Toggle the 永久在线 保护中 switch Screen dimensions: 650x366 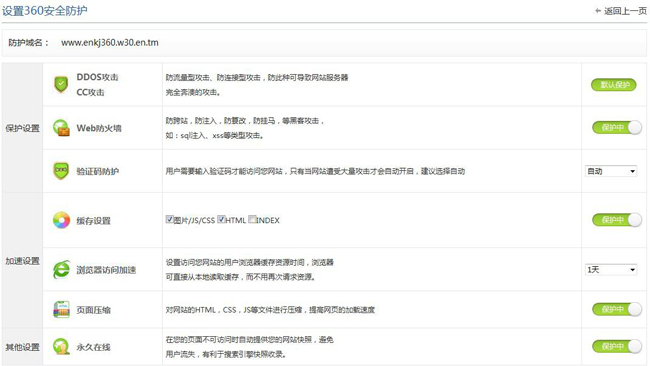(617, 346)
